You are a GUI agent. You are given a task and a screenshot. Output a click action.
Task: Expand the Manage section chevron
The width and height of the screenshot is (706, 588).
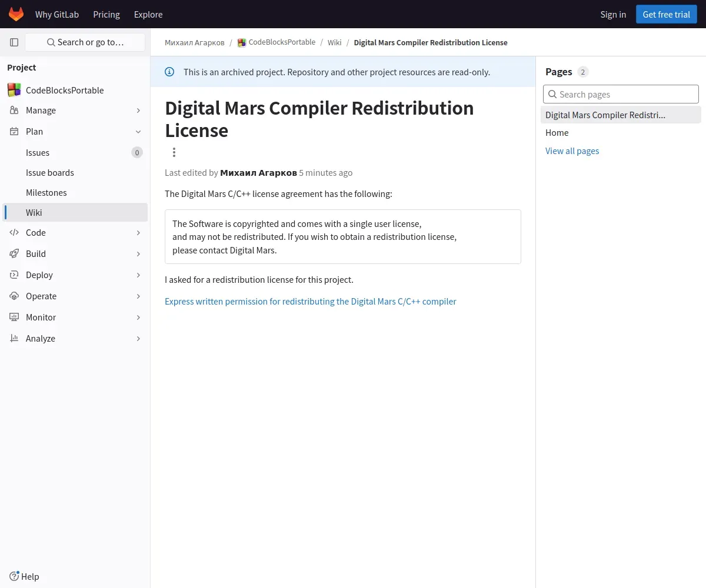[138, 111]
